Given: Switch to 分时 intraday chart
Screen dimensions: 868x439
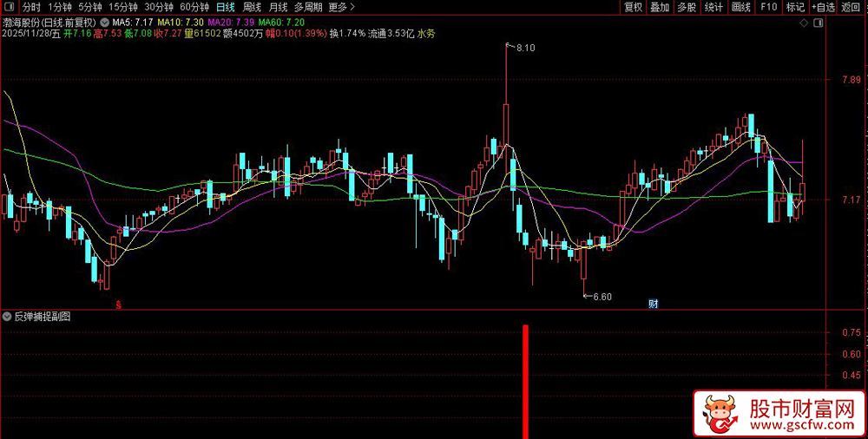Looking at the screenshot, I should pos(31,7).
